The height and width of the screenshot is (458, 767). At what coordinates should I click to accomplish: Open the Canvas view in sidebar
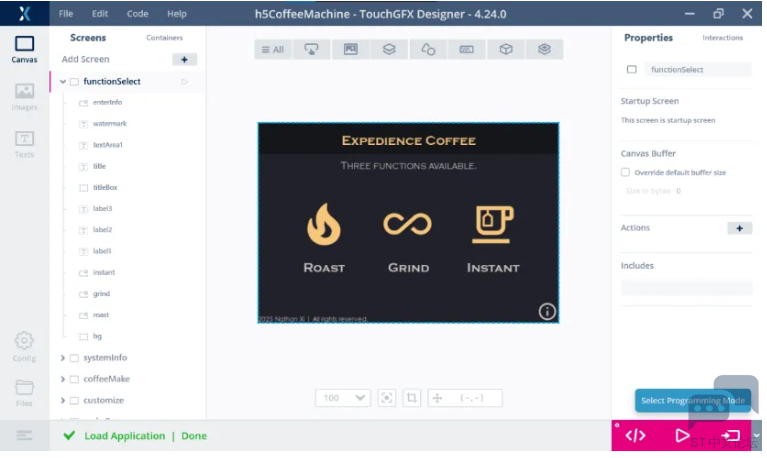(24, 49)
